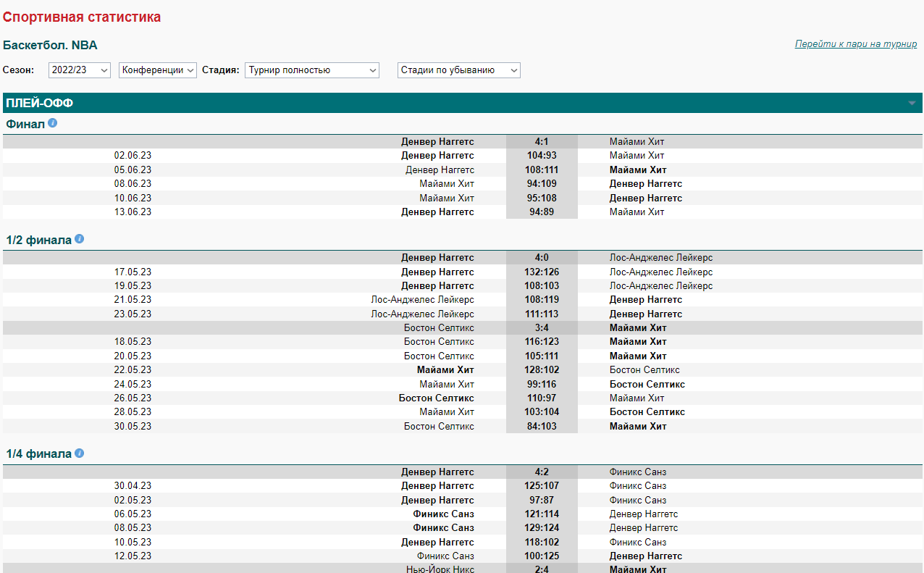
Task: Click the 132:126 game score
Action: [x=542, y=272]
